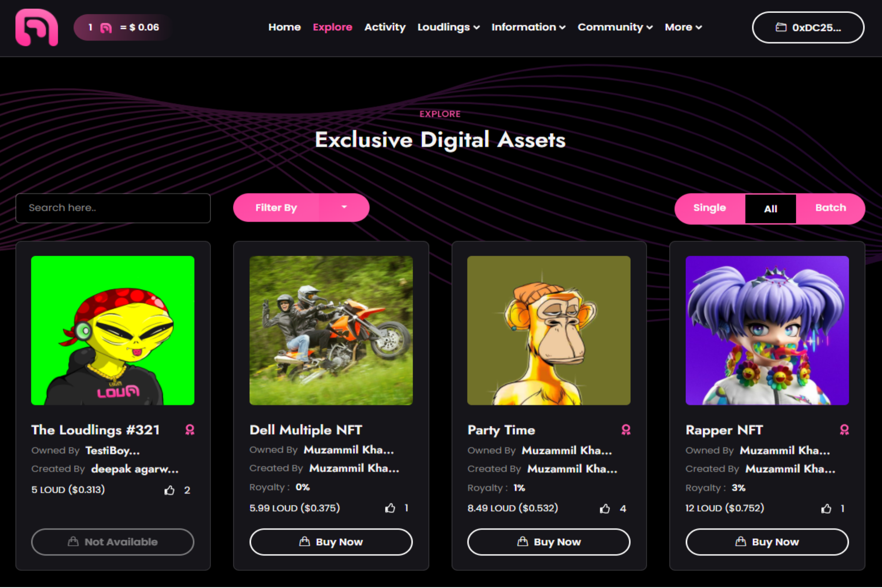882x588 pixels.
Task: Open the Home nav item
Action: [x=284, y=27]
